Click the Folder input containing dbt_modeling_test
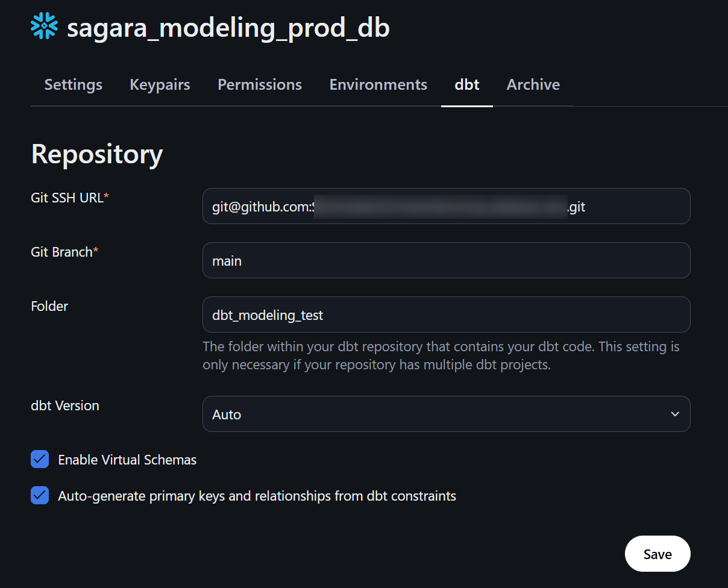728x588 pixels. point(446,314)
